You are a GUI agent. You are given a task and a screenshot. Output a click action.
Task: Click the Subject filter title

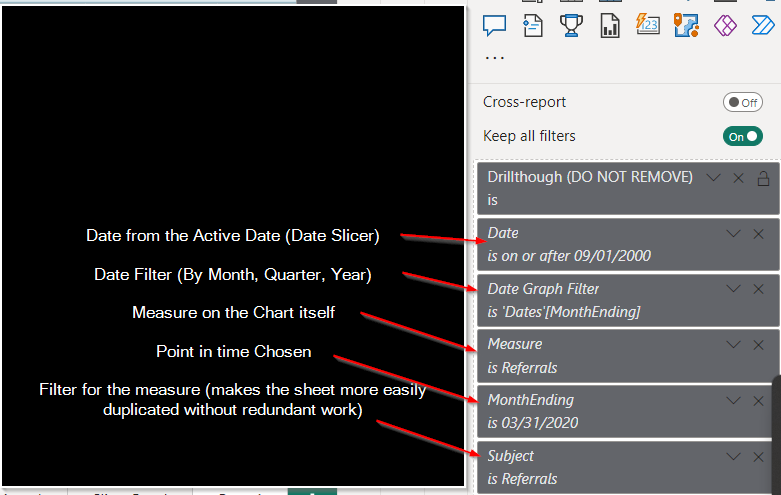tap(511, 456)
